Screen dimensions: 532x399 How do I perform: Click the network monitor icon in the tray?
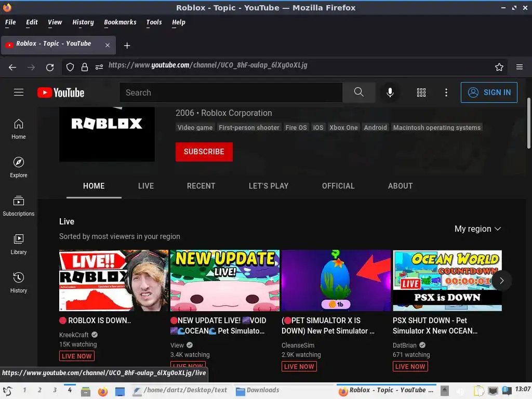(493, 391)
